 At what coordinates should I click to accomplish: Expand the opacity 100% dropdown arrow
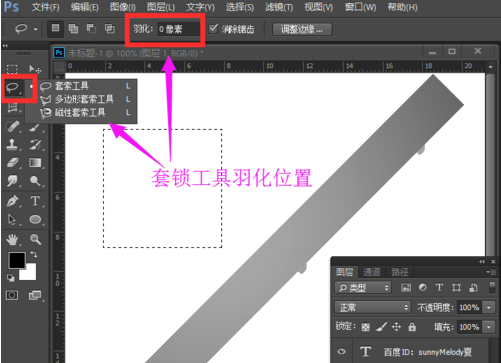pos(489,307)
